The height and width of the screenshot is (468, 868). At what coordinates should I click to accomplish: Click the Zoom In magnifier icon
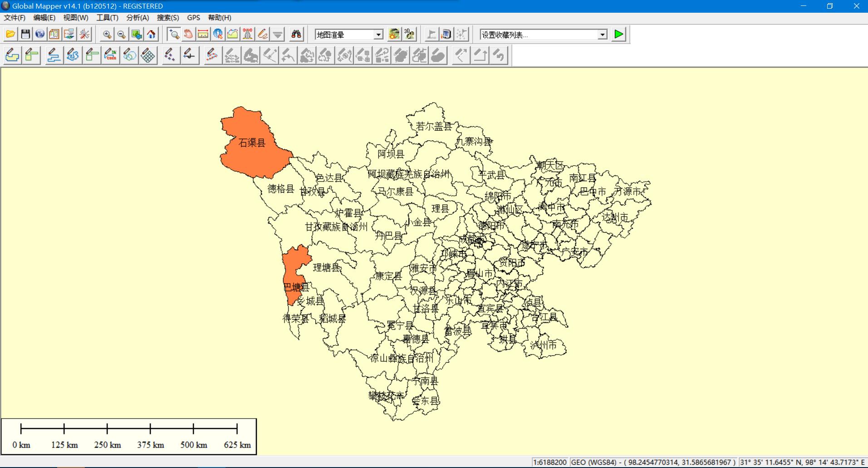pyautogui.click(x=107, y=34)
